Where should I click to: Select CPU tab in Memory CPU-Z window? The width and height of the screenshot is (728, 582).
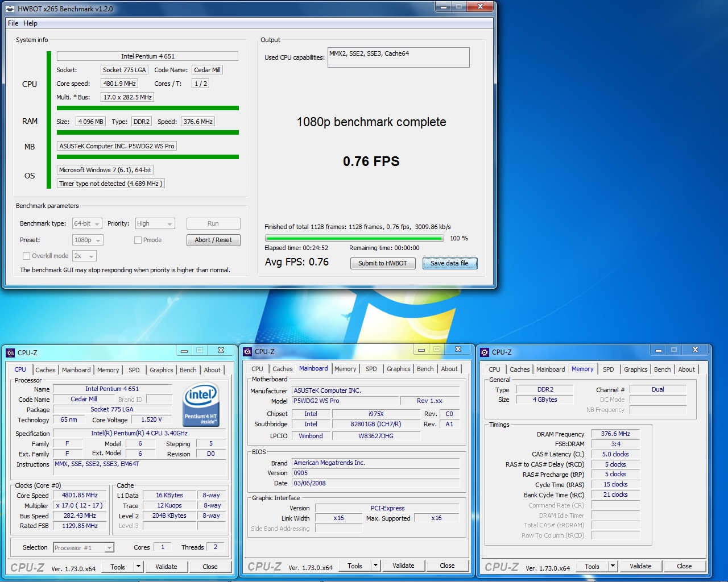click(x=495, y=369)
